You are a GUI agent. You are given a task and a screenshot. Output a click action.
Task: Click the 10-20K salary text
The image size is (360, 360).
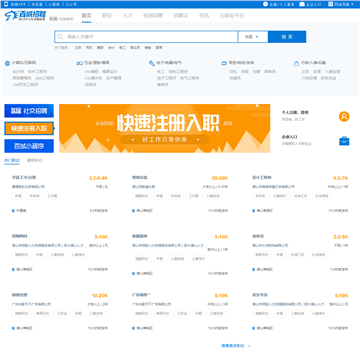(x=100, y=296)
